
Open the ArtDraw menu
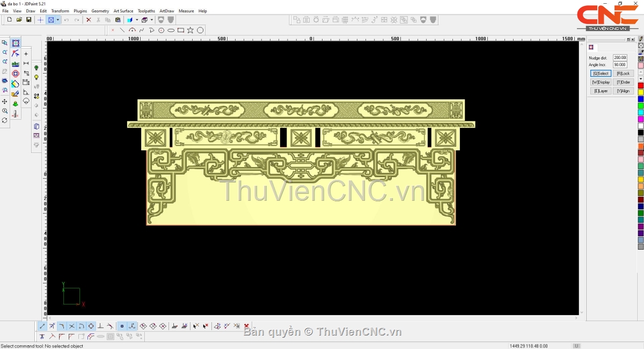[167, 11]
